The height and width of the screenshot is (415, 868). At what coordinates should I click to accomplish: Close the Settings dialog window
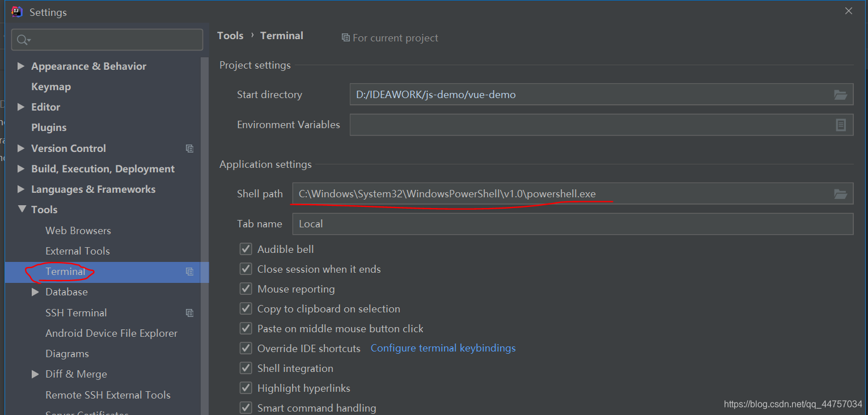pos(849,11)
